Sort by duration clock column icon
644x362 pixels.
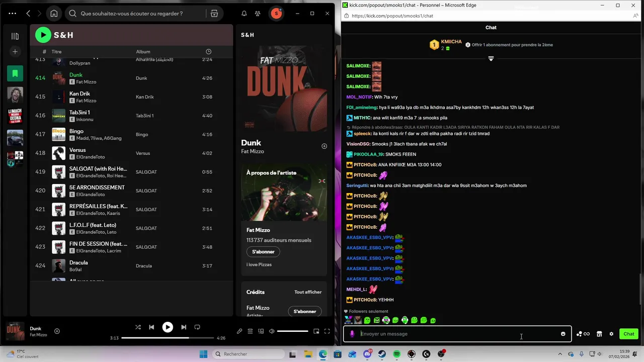point(209,52)
